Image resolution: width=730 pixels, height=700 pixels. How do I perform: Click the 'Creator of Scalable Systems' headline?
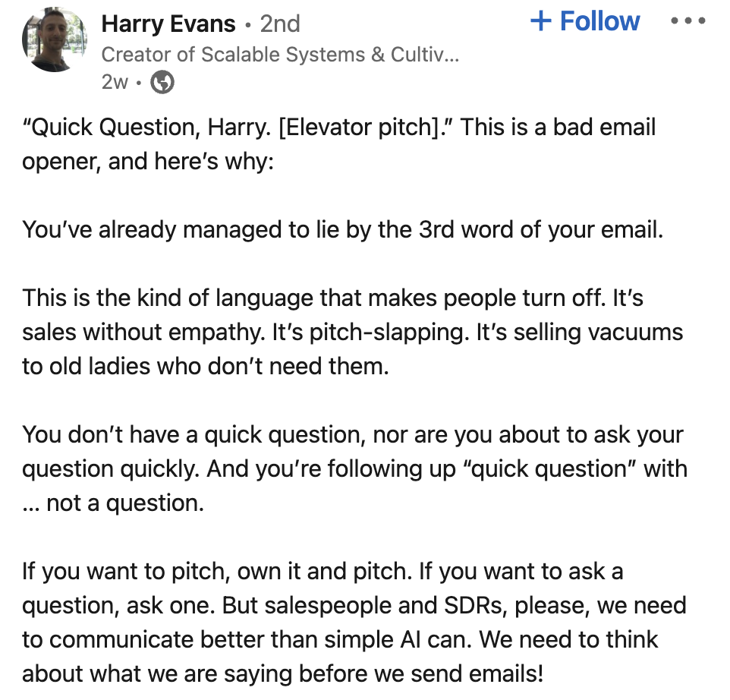point(280,55)
